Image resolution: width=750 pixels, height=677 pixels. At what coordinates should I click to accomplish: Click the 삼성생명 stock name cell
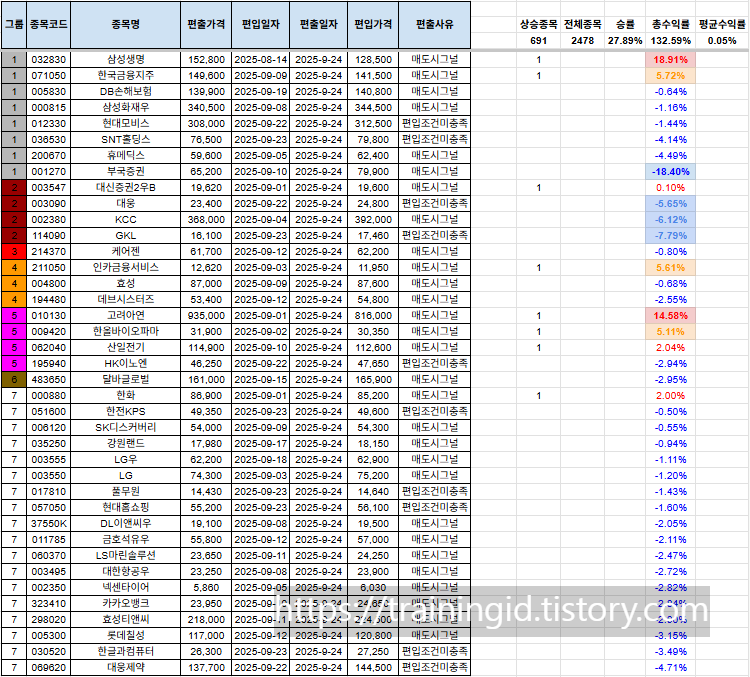click(126, 59)
